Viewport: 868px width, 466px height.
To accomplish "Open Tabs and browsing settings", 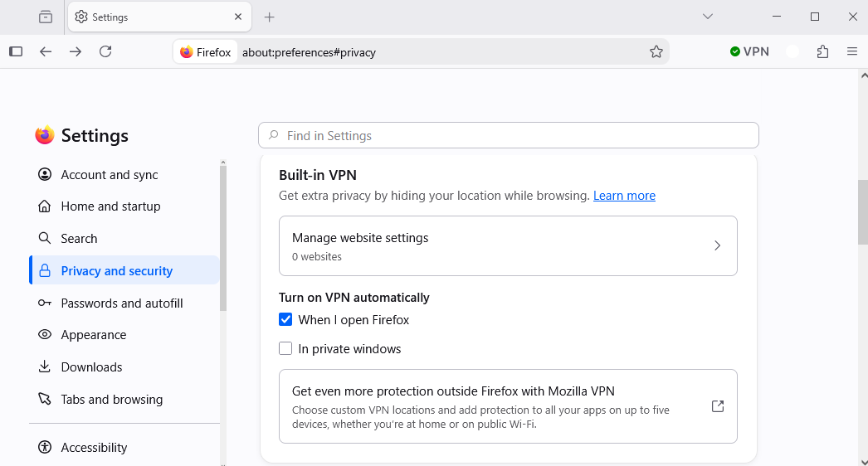I will (x=124, y=399).
